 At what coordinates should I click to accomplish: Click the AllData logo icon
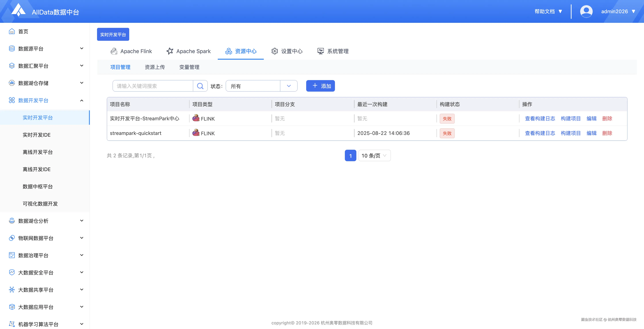tap(19, 10)
